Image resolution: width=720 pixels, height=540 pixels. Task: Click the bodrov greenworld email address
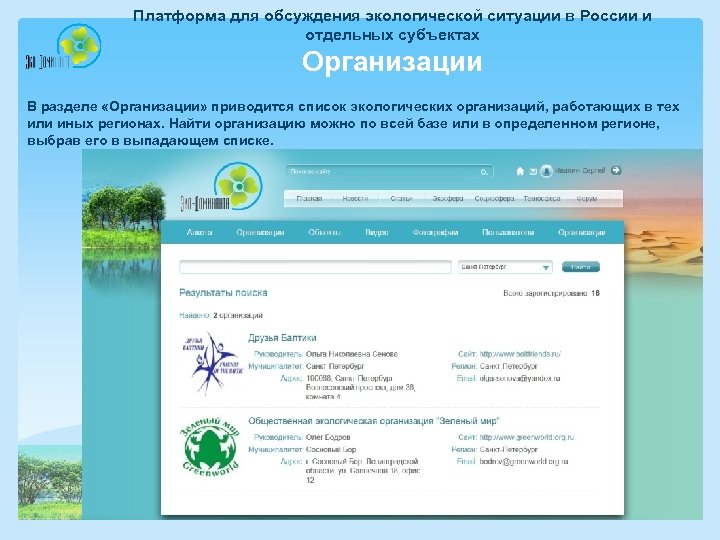coord(524,461)
